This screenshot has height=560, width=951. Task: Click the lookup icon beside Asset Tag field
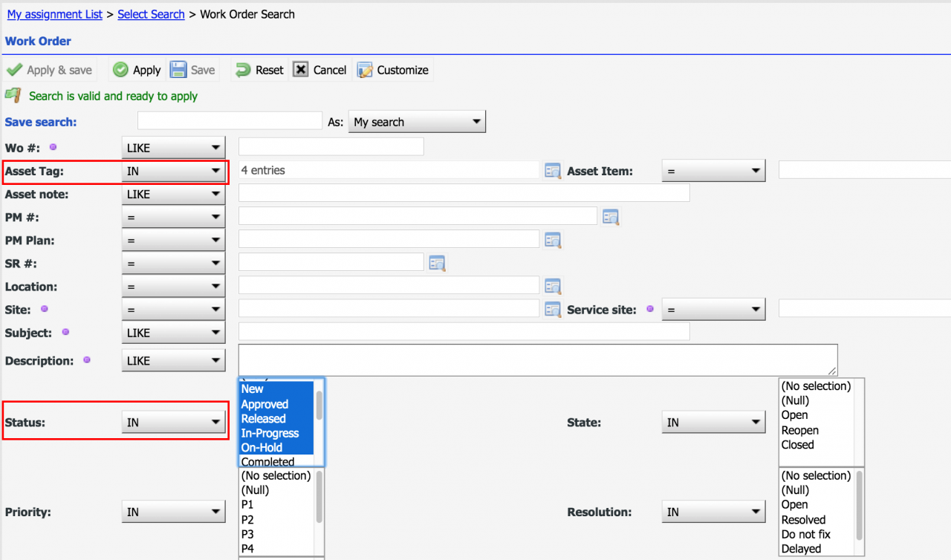(x=552, y=171)
